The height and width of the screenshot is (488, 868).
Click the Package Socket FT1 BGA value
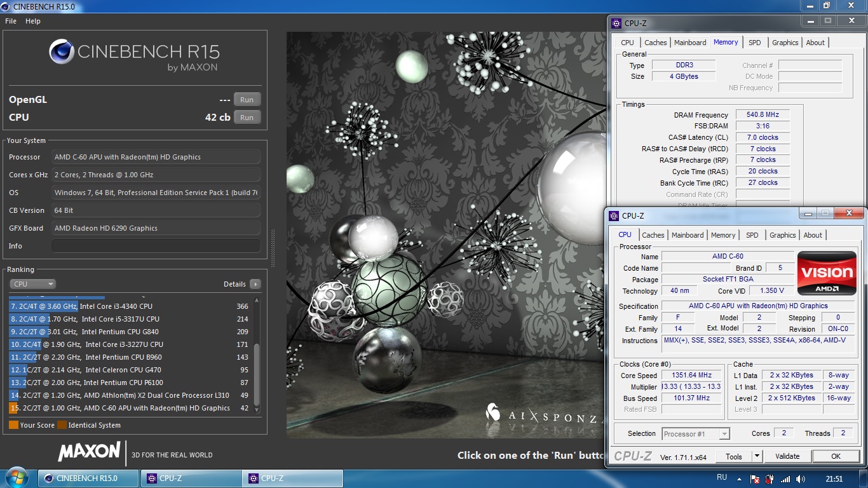[728, 280]
